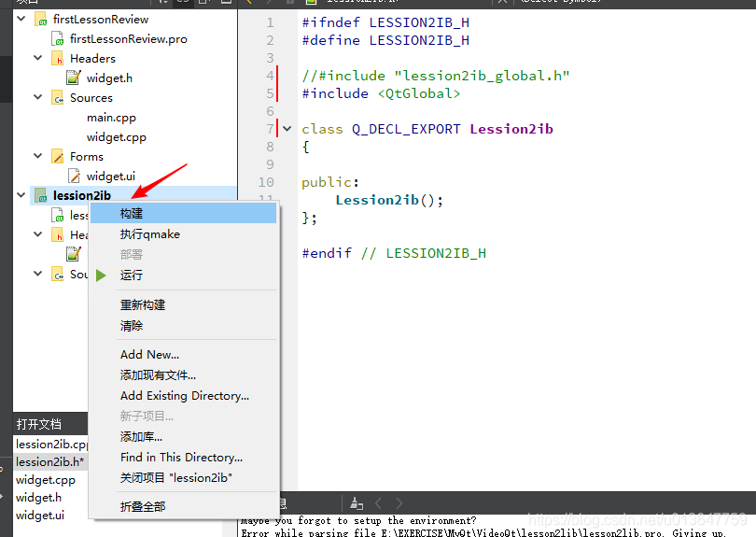Screen dimensions: 756x537
Task: Collapse Sources folder under lession2ib
Action: [38, 273]
